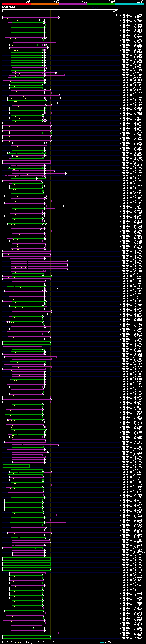146x644 pixels.
Task: Select the UniRef100_A8NGE6 label
Action: [131, 387]
